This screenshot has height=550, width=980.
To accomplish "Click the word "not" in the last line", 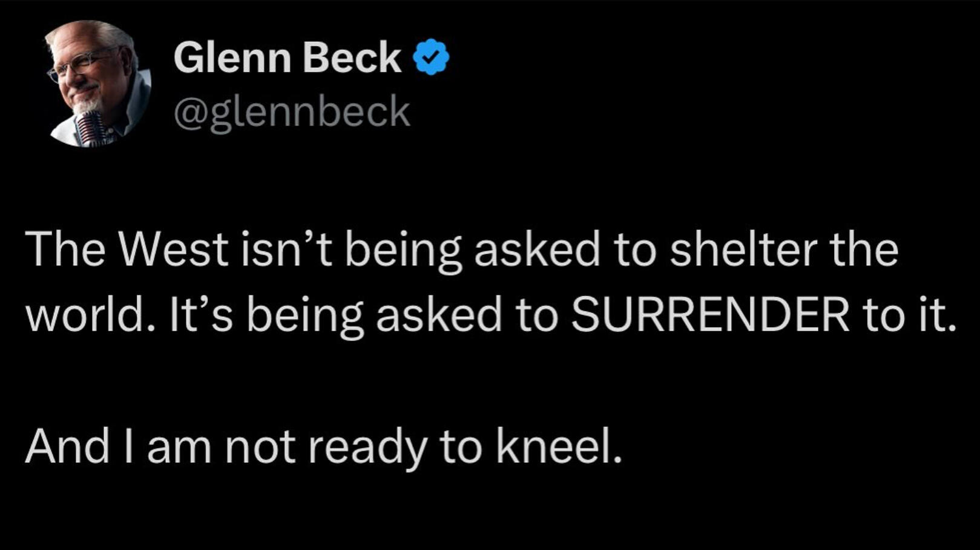I will [x=260, y=448].
